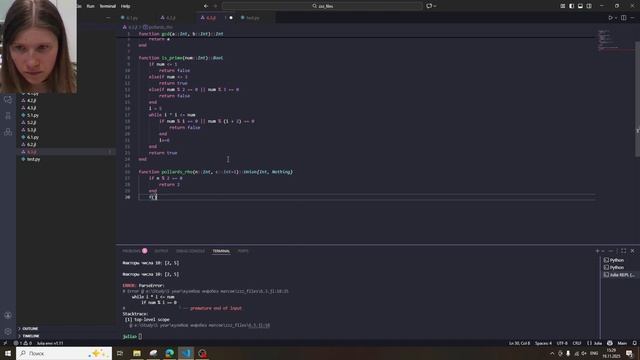The height and width of the screenshot is (360, 640).
Task: Open notifications bell in status bar
Action: (x=635, y=343)
